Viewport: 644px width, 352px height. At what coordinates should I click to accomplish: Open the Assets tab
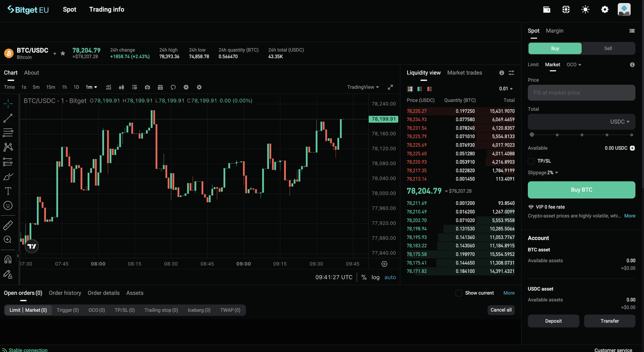point(135,293)
